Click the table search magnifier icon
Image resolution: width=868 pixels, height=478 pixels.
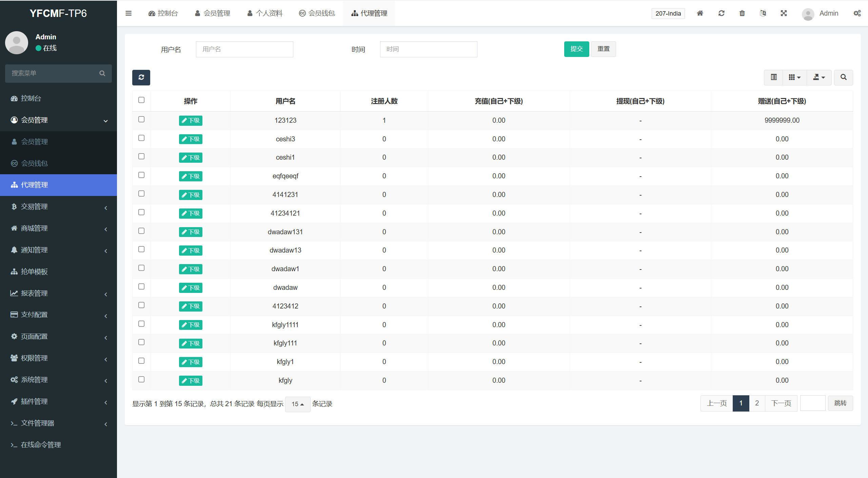(843, 77)
